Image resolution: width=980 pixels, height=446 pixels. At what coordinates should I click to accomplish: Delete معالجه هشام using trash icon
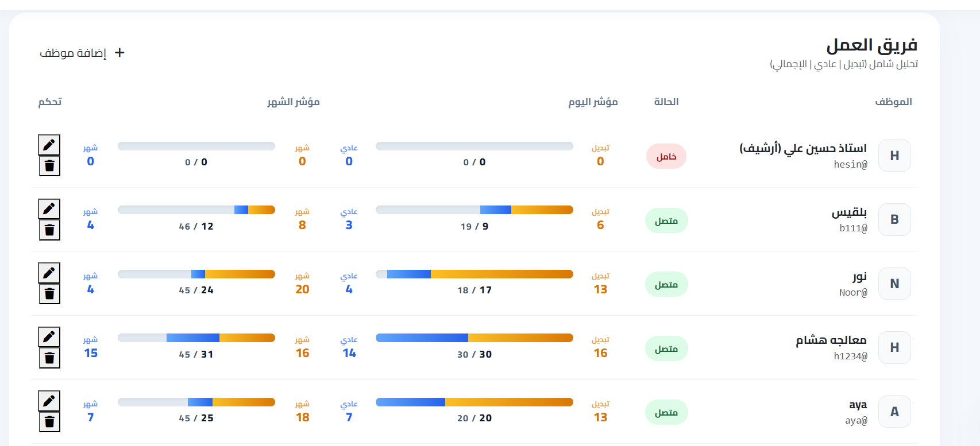(x=49, y=358)
